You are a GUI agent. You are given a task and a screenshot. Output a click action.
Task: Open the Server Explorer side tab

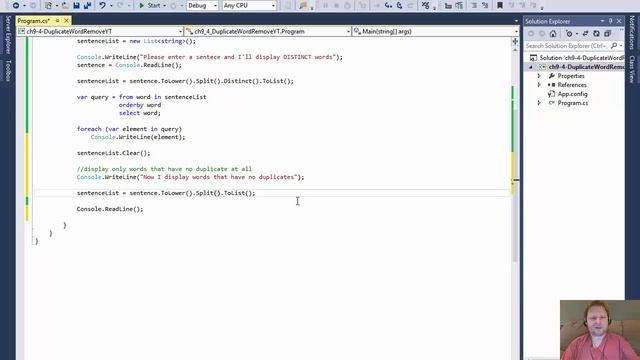tap(8, 35)
